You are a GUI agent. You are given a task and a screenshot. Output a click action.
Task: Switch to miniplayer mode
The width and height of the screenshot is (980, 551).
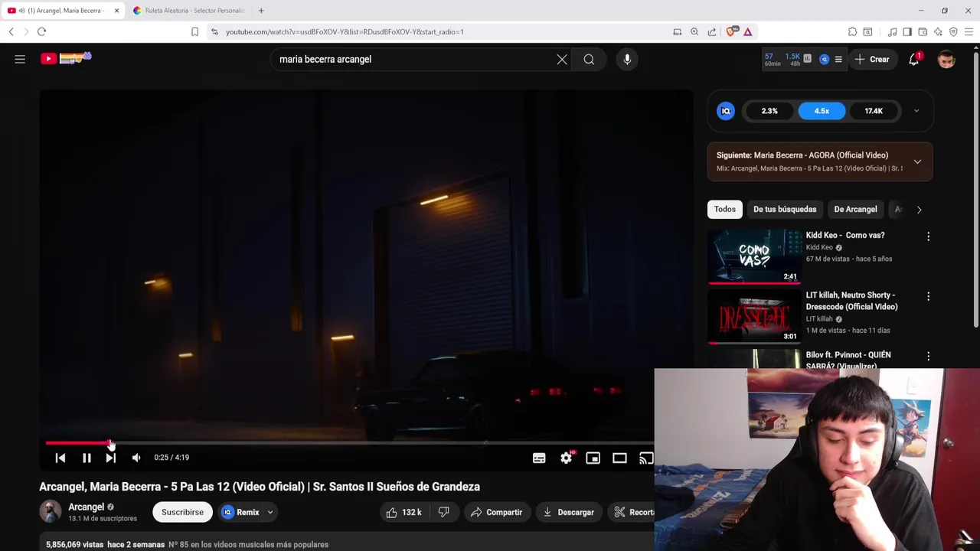coord(593,458)
